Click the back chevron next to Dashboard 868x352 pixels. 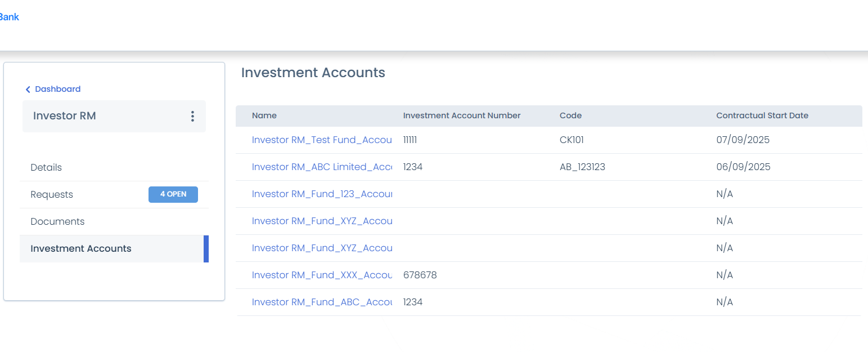28,89
